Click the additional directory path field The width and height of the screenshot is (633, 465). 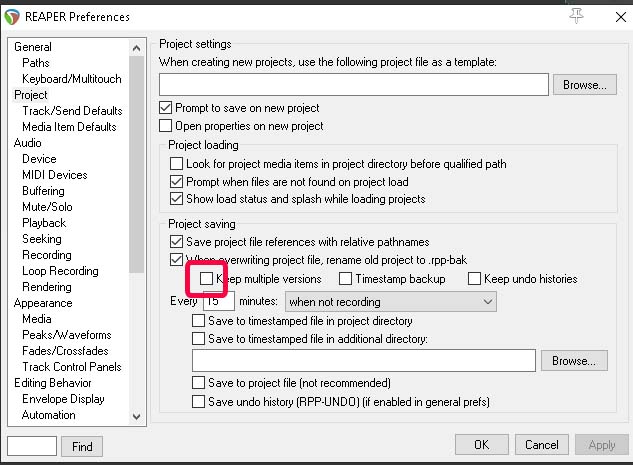(364, 360)
